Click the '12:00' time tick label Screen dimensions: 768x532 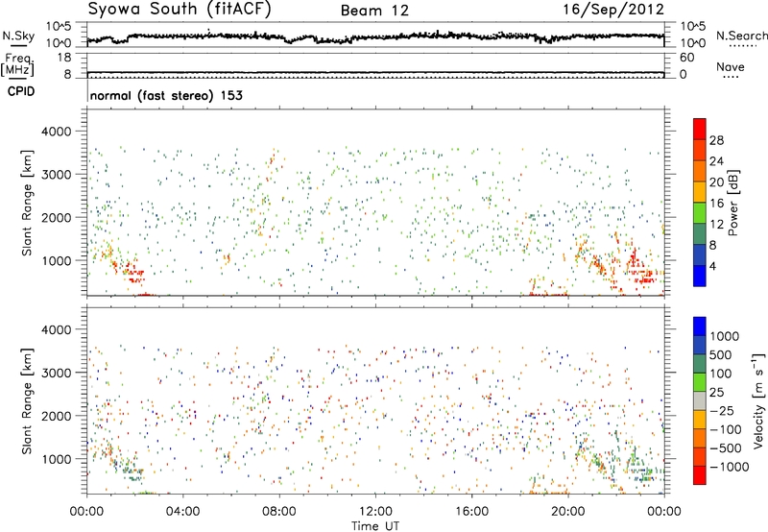(375, 512)
